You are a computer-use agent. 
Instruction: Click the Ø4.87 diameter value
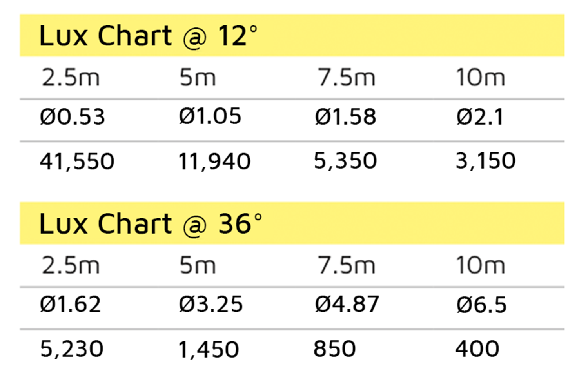pos(347,305)
